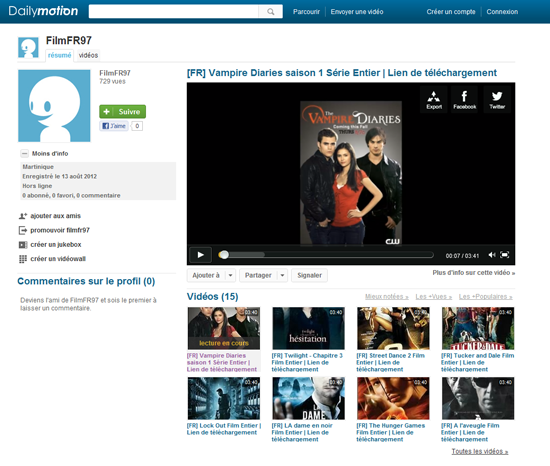550x466 pixels.
Task: Click Connexion in the header
Action: [502, 12]
